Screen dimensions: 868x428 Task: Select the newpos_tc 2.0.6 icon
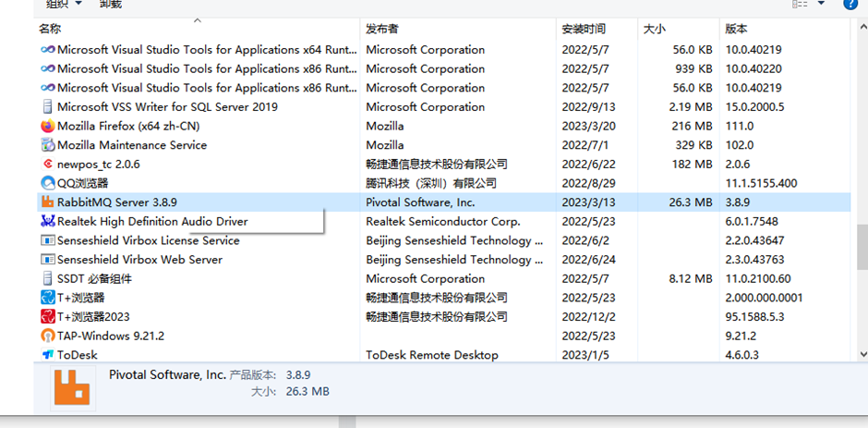(48, 164)
